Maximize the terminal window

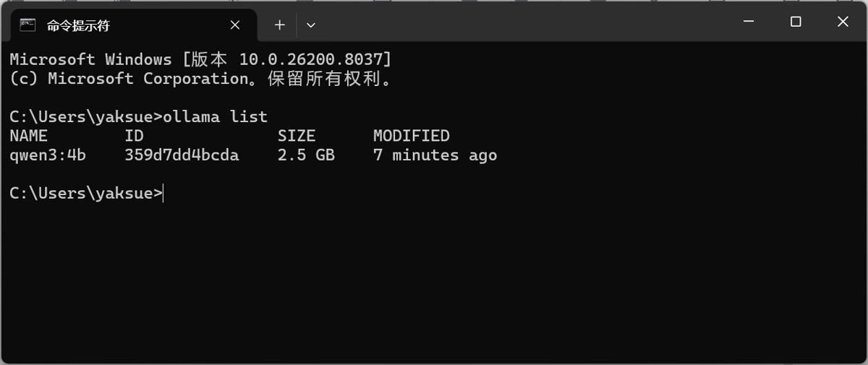pos(796,22)
